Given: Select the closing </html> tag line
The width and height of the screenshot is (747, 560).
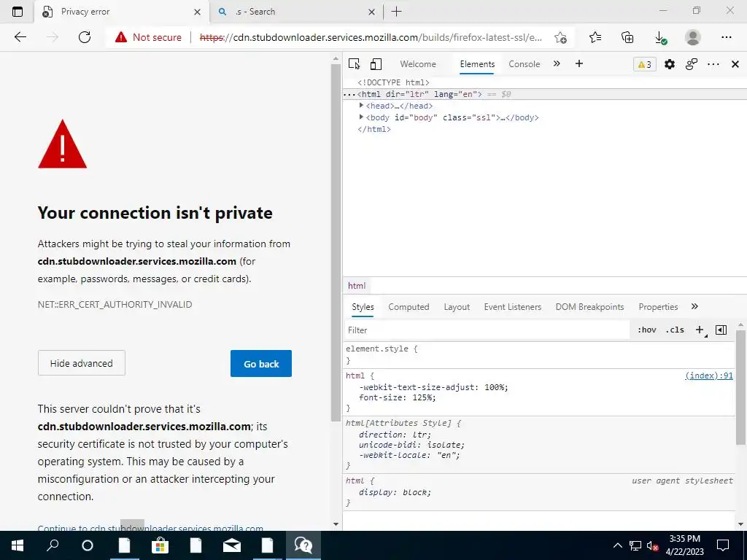Looking at the screenshot, I should pos(374,129).
